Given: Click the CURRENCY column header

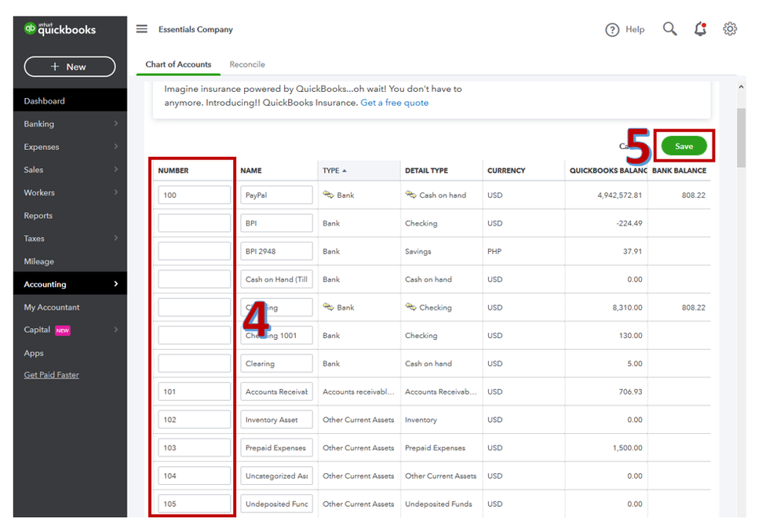Looking at the screenshot, I should coord(506,170).
